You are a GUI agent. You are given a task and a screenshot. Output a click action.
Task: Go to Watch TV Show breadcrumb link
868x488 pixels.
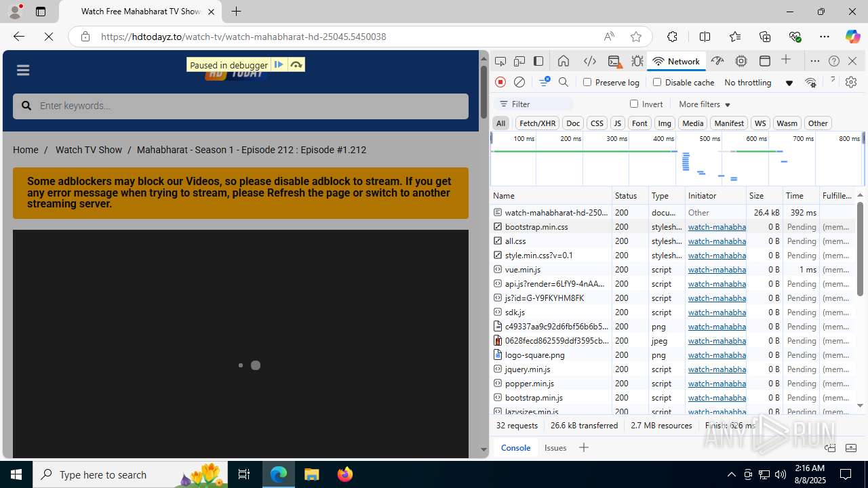tap(89, 150)
